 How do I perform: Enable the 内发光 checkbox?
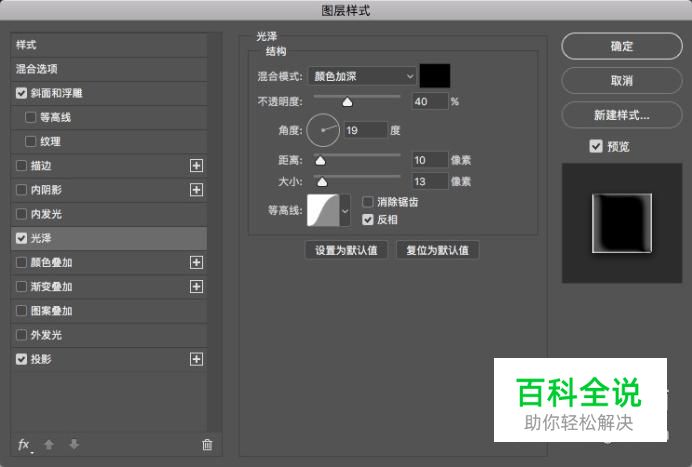21,214
